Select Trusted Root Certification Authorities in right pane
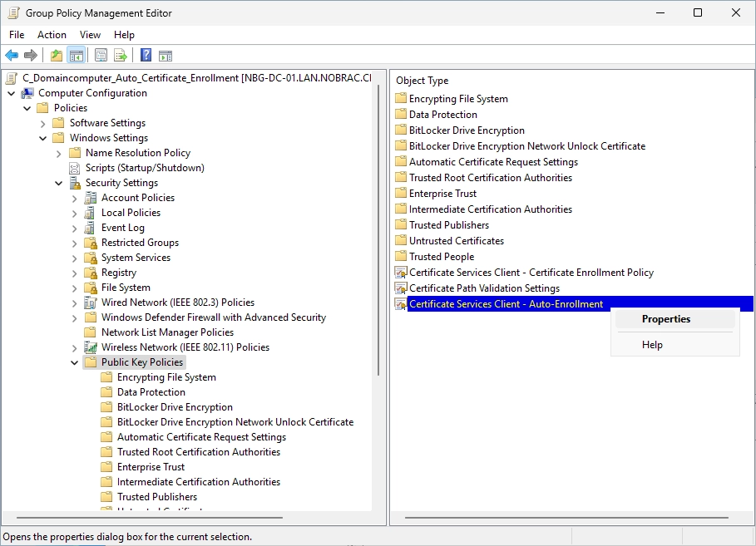 click(x=491, y=178)
